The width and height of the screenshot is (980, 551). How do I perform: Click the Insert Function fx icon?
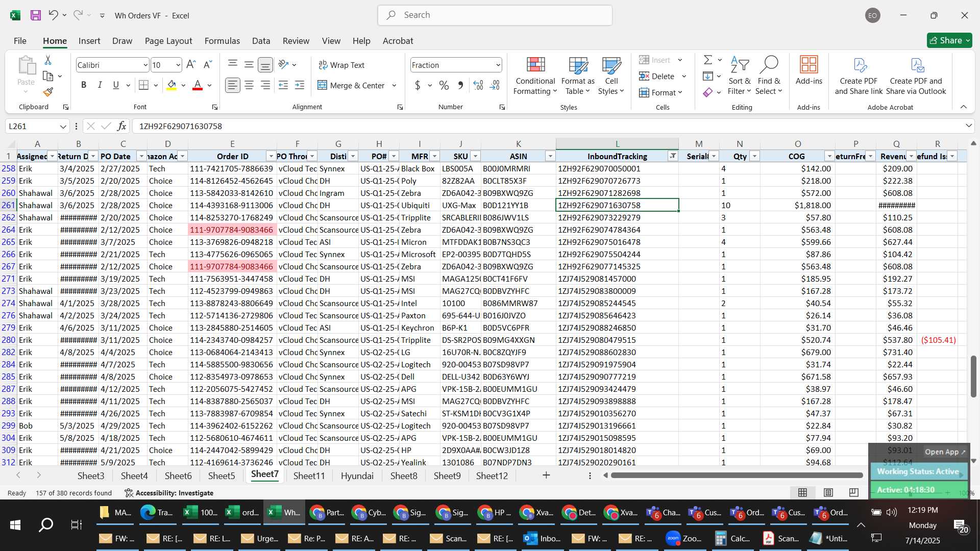pos(121,126)
